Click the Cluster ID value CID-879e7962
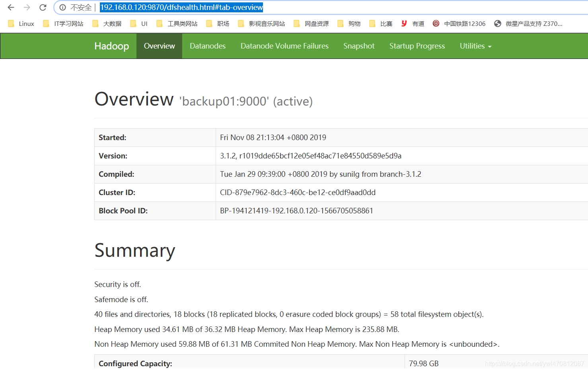This screenshot has height=371, width=588. [x=298, y=192]
